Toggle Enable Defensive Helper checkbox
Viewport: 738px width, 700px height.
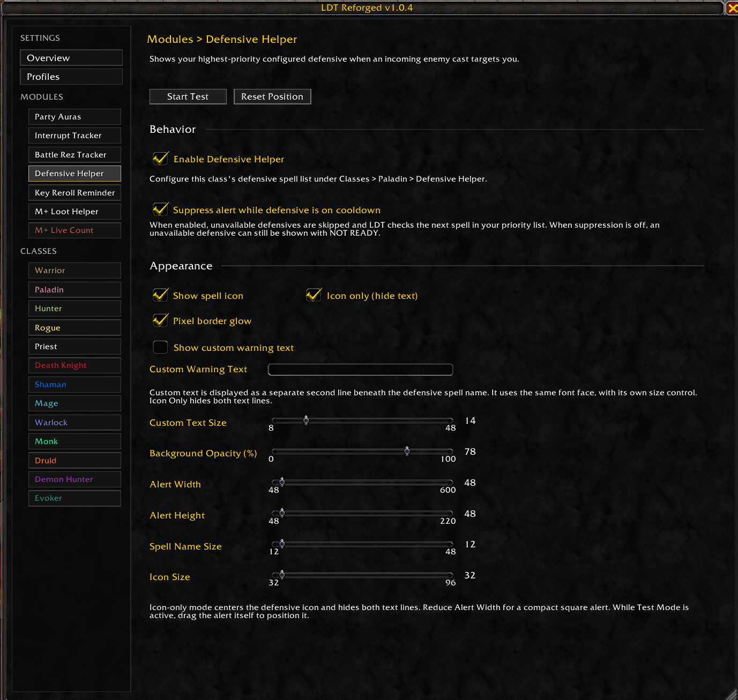coord(160,159)
